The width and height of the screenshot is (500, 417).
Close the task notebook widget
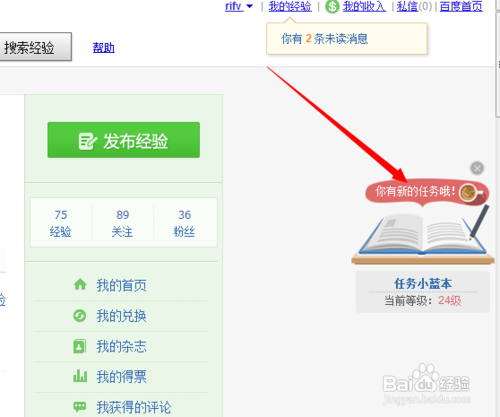(477, 168)
